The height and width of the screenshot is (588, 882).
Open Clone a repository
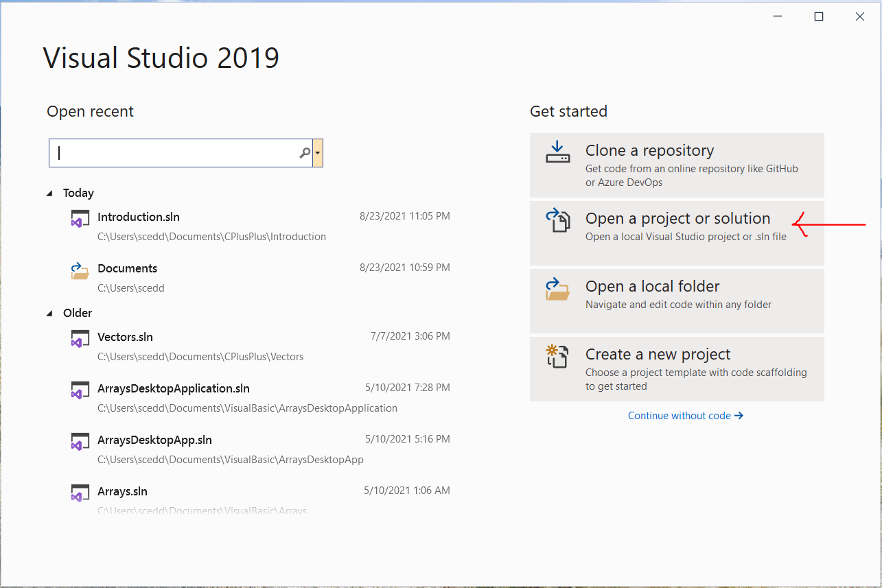pyautogui.click(x=677, y=165)
